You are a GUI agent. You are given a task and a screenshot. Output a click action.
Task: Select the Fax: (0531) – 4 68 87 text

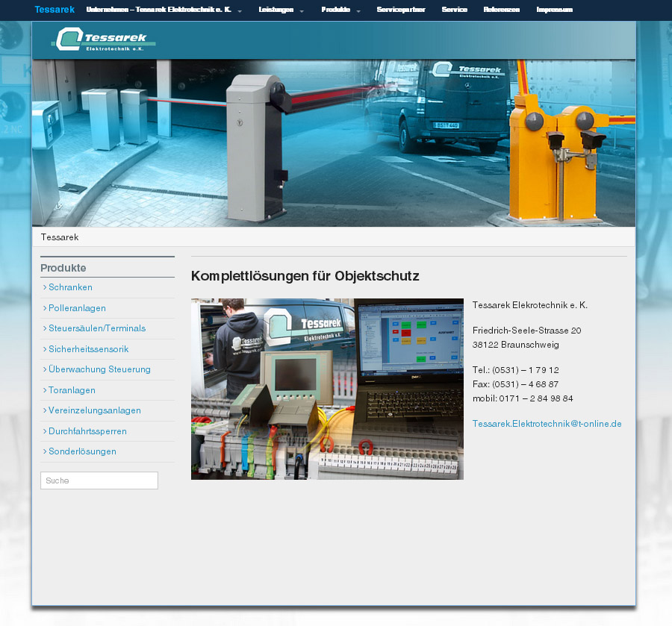pyautogui.click(x=515, y=384)
